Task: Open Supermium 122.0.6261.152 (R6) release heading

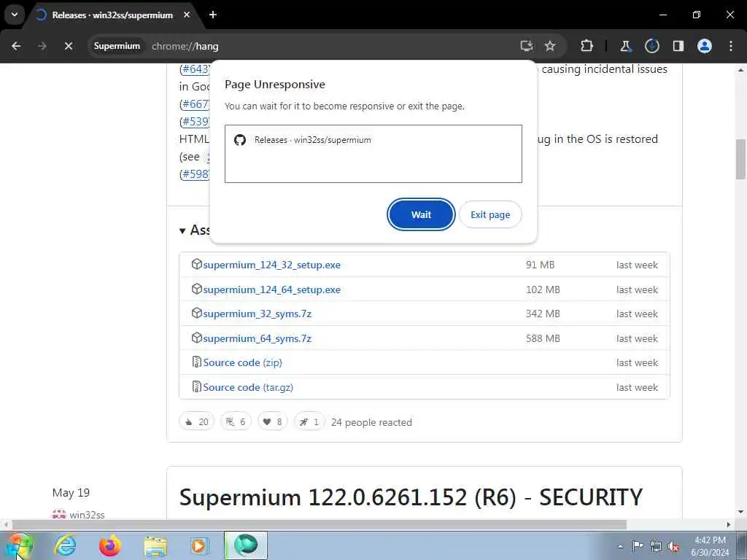Action: tap(411, 497)
